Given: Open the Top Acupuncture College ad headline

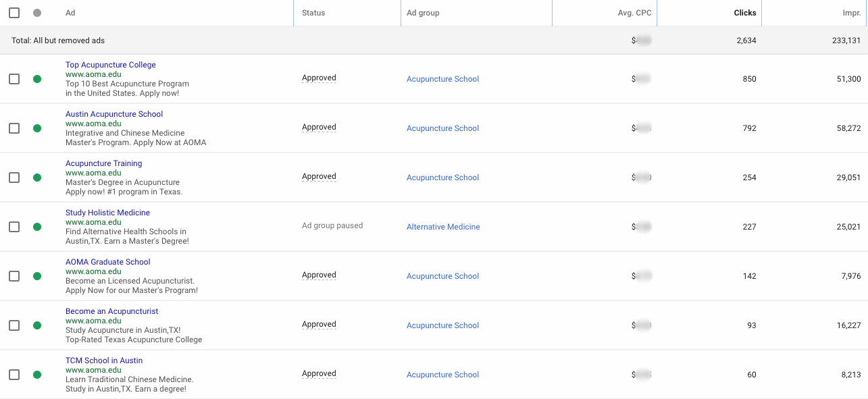Looking at the screenshot, I should click(x=111, y=65).
